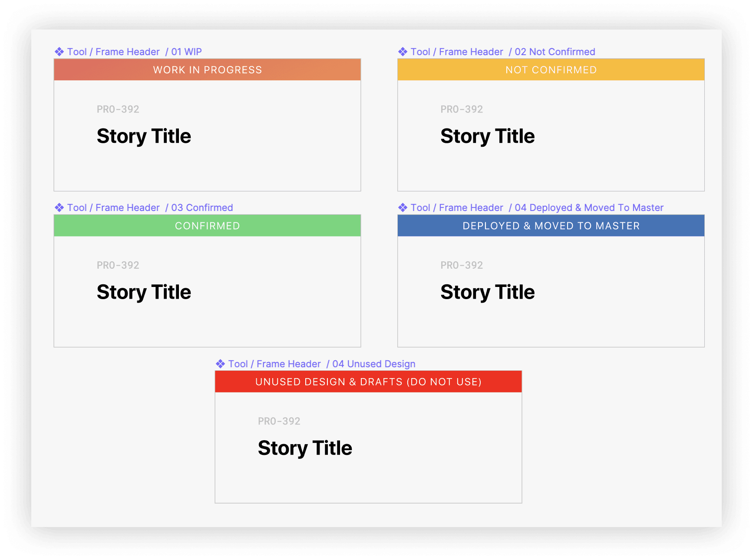Select the NOT CONFIRMED yellow header bar

pyautogui.click(x=551, y=69)
